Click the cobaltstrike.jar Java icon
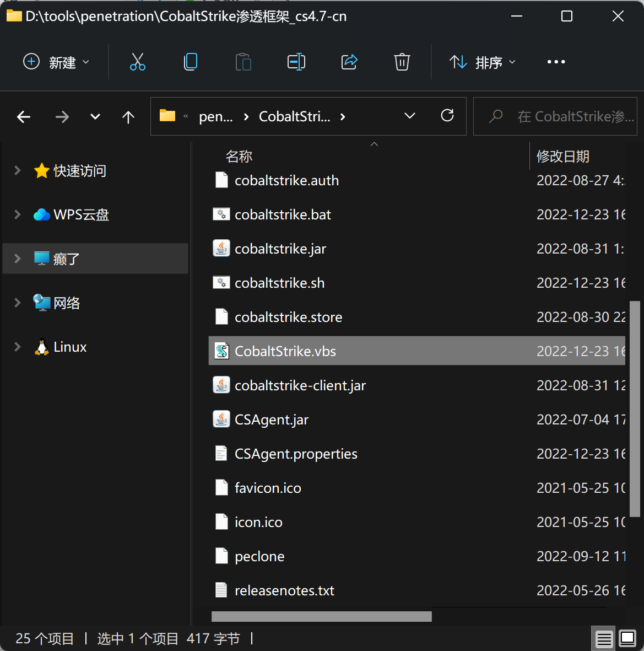 [x=221, y=249]
